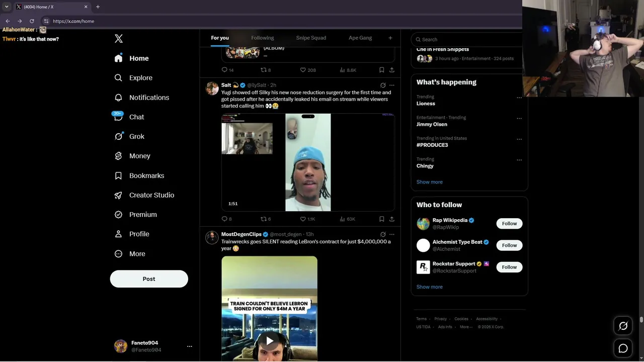Go back in the browser
The width and height of the screenshot is (644, 362).
click(x=8, y=21)
